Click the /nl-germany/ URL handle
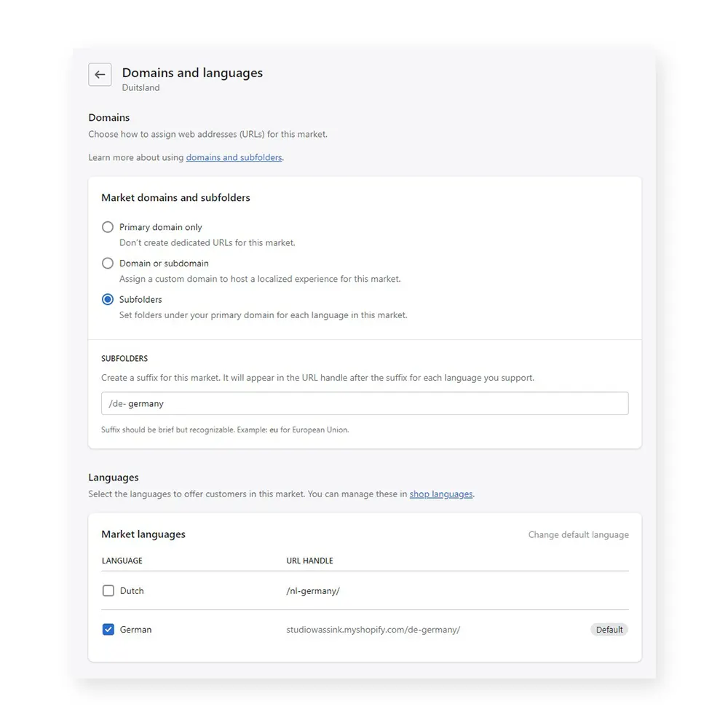 313,591
